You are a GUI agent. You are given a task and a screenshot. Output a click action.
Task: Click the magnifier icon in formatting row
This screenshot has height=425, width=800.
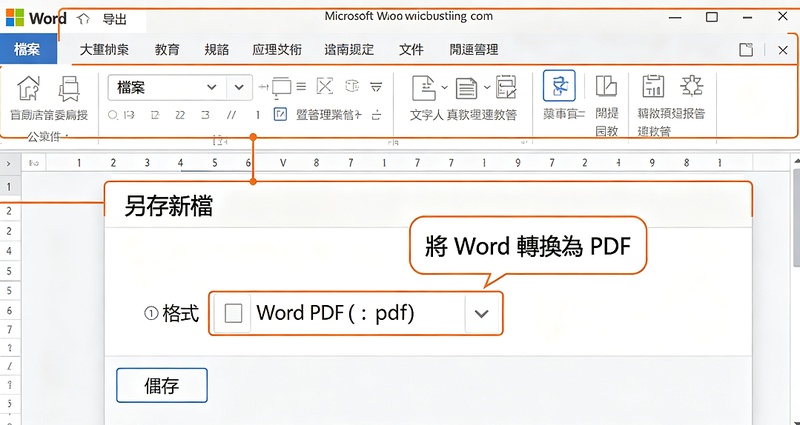(x=113, y=115)
